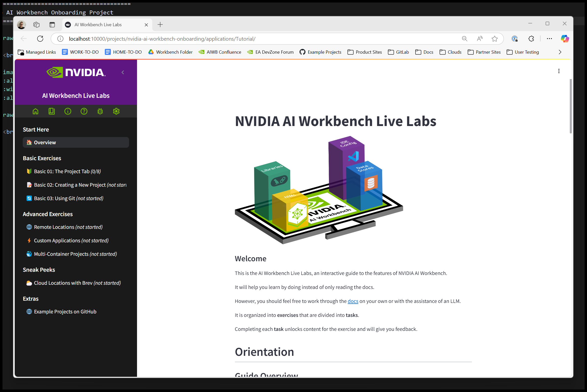This screenshot has height=392, width=587.
Task: Click the browser extensions puzzle icon
Action: [531, 39]
